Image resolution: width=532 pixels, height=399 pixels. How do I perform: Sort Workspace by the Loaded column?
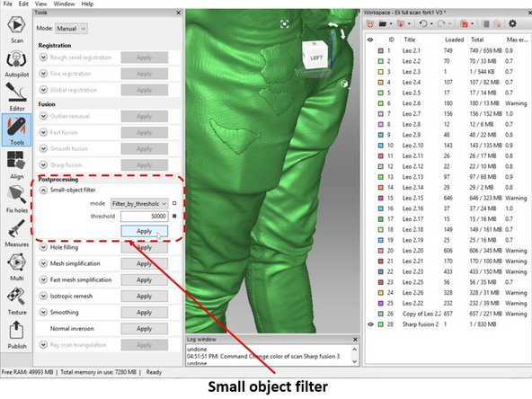click(455, 40)
